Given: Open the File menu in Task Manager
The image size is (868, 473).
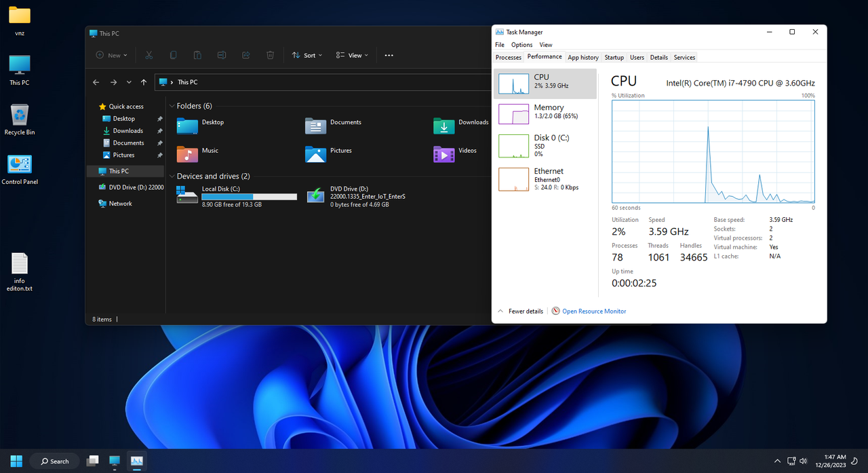Looking at the screenshot, I should (x=500, y=45).
